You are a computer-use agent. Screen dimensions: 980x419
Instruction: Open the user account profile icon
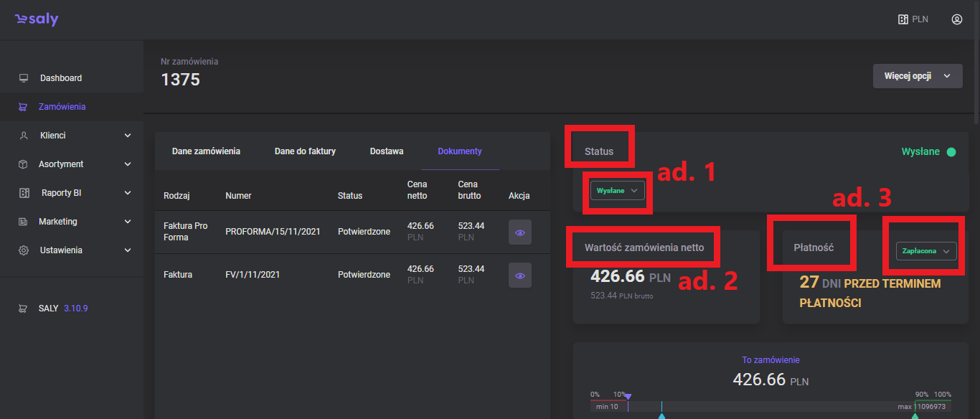[x=956, y=19]
